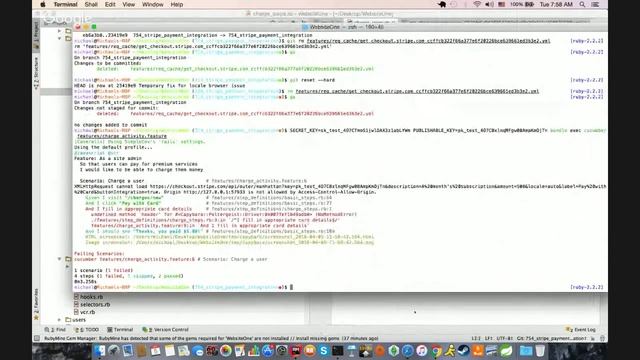
Task: Open Calendar from the Dock
Action: coord(155,351)
